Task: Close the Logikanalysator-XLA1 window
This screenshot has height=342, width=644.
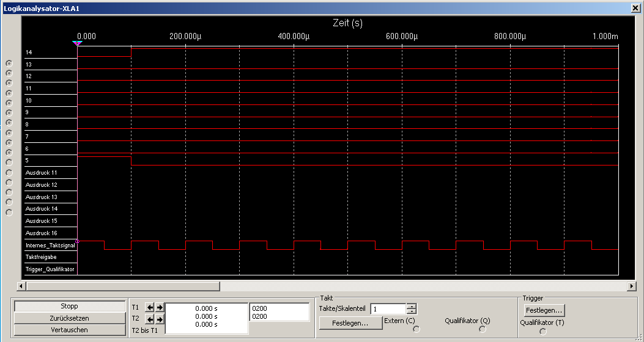Action: (635, 8)
